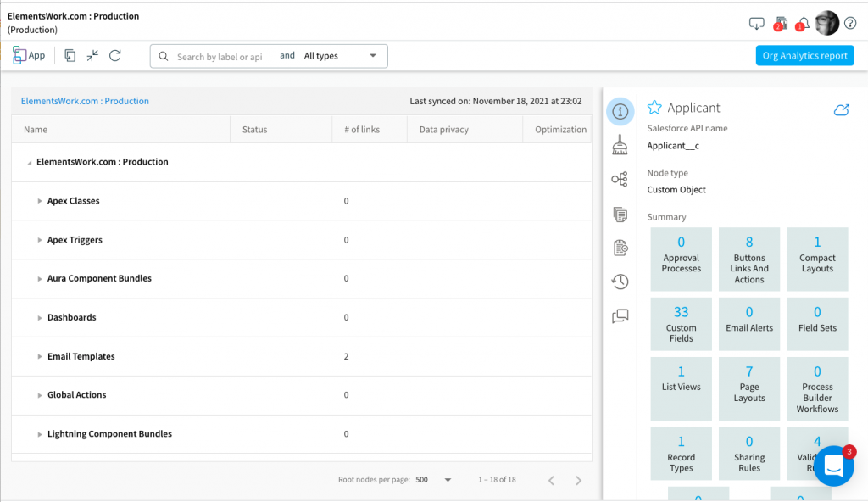Open the history clock icon in sidebar
The width and height of the screenshot is (868, 502).
pyautogui.click(x=620, y=282)
